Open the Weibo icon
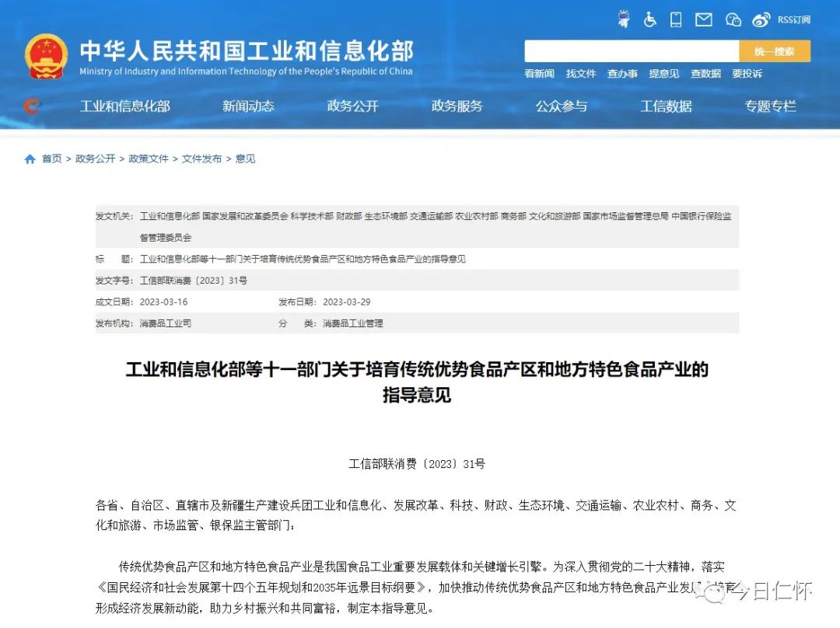 point(761,19)
